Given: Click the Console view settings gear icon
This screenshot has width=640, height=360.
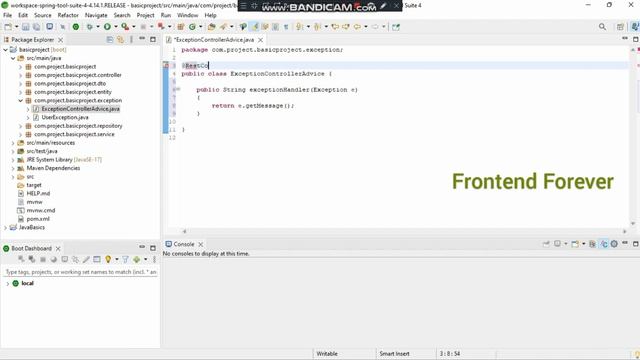Looking at the screenshot, I should (614, 244).
